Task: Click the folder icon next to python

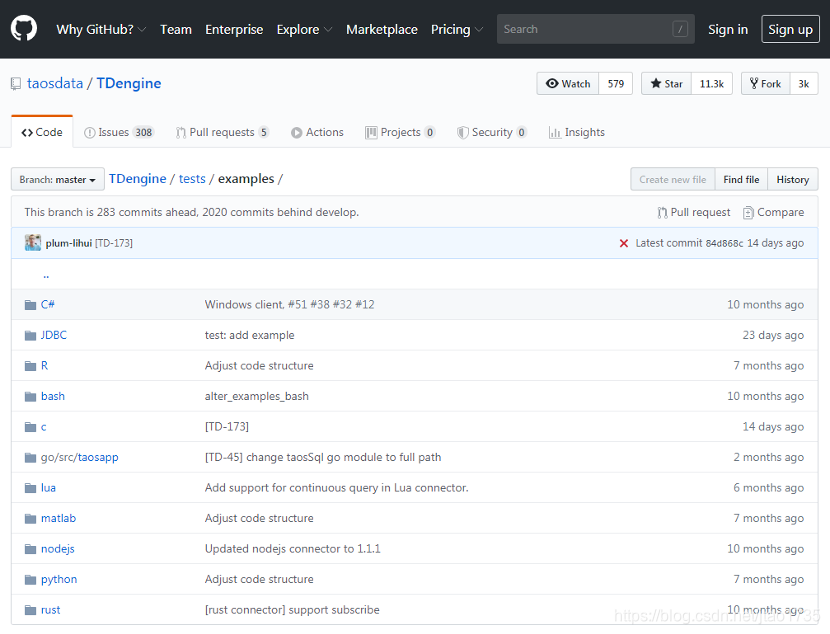Action: pyautogui.click(x=30, y=579)
